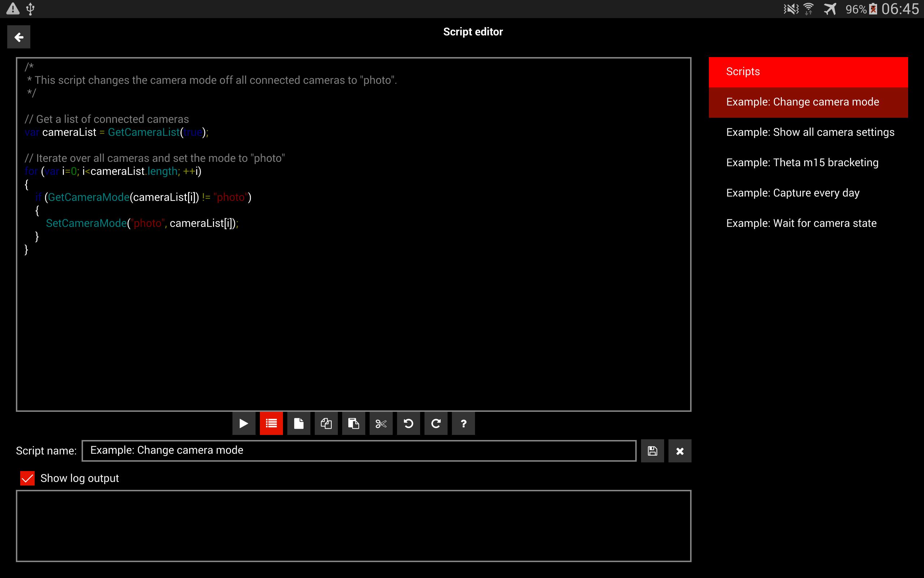Tap the airplane mode status icon

tap(831, 9)
